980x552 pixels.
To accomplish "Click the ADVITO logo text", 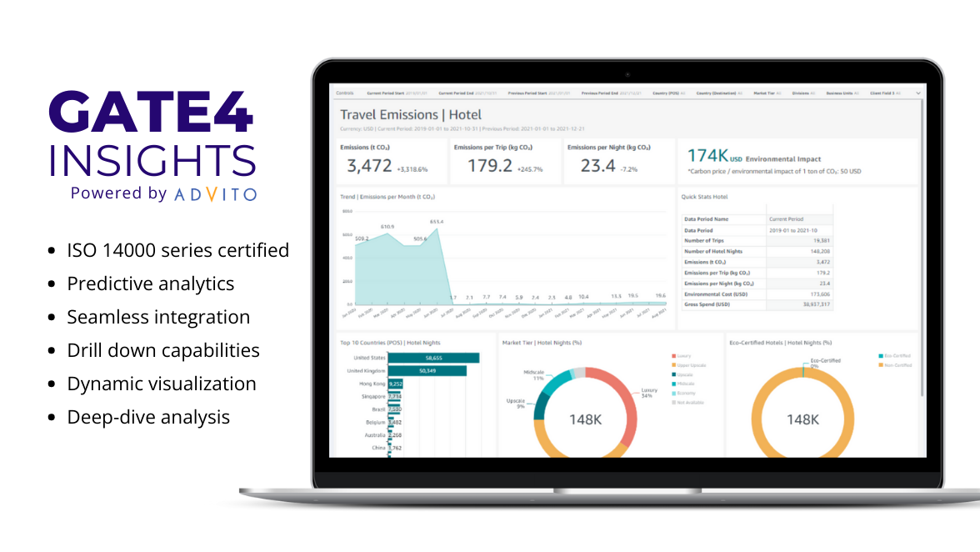I will tap(216, 194).
